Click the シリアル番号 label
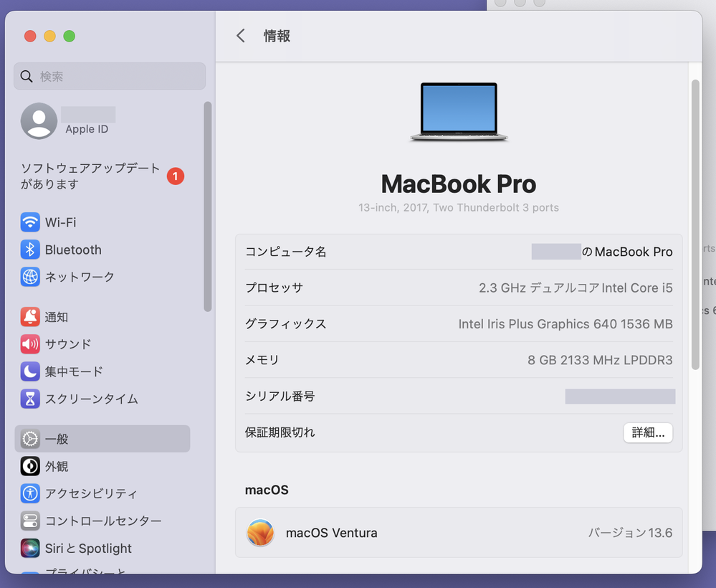Image resolution: width=716 pixels, height=588 pixels. coord(280,396)
